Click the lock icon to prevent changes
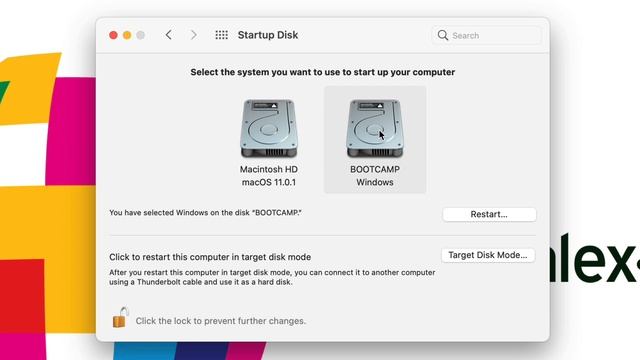Viewport: 640px width, 360px height. click(120, 317)
